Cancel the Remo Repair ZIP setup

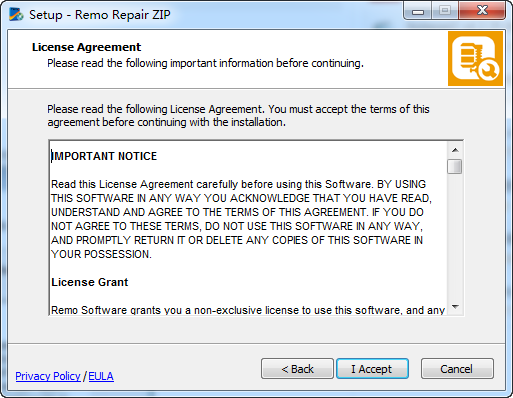click(x=457, y=369)
